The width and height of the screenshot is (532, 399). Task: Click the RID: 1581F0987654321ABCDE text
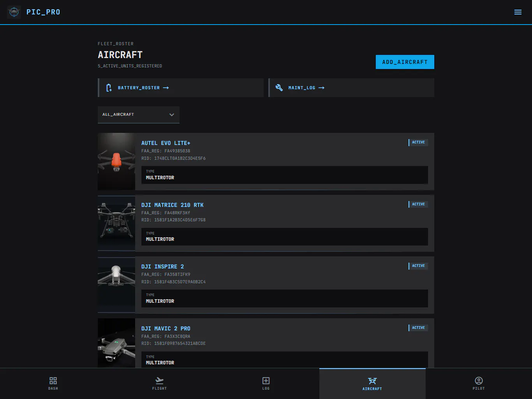[x=173, y=343]
